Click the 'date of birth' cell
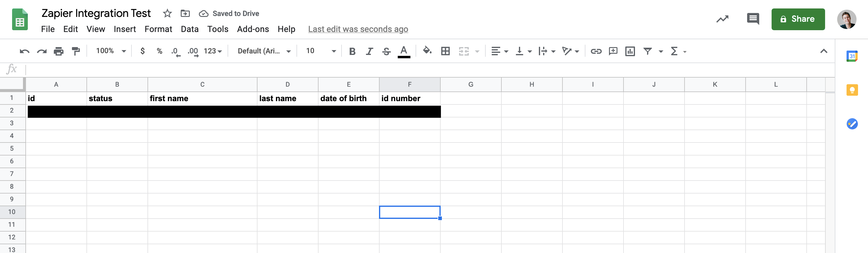868x253 pixels. pyautogui.click(x=348, y=98)
